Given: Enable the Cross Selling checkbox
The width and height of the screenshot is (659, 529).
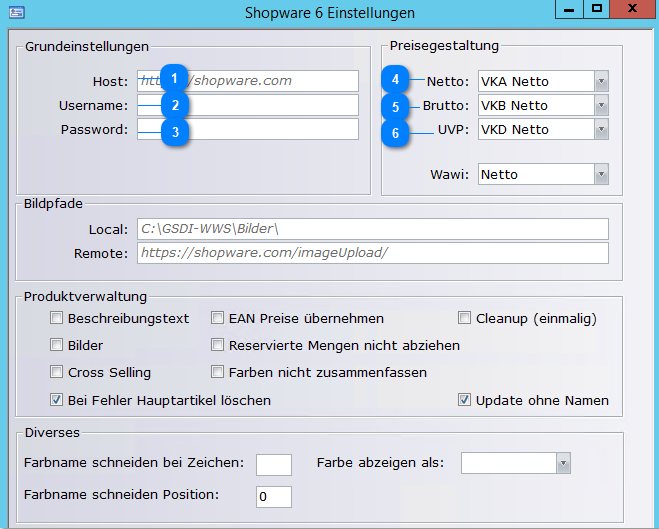Looking at the screenshot, I should pyautogui.click(x=56, y=372).
